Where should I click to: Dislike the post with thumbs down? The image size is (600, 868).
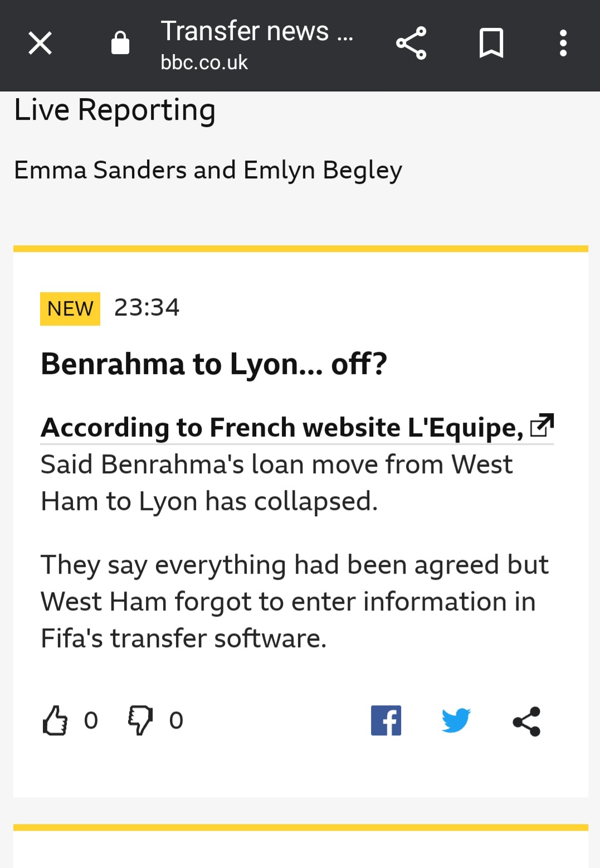140,721
